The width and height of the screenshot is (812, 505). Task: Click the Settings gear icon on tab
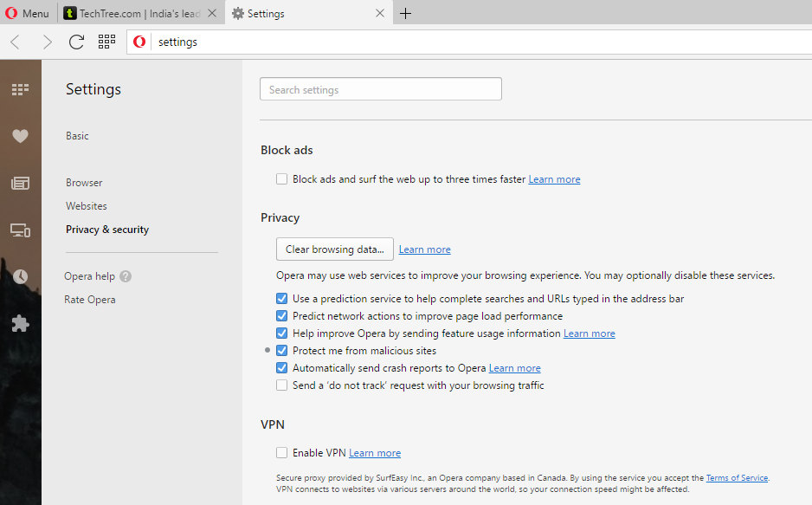coord(238,14)
